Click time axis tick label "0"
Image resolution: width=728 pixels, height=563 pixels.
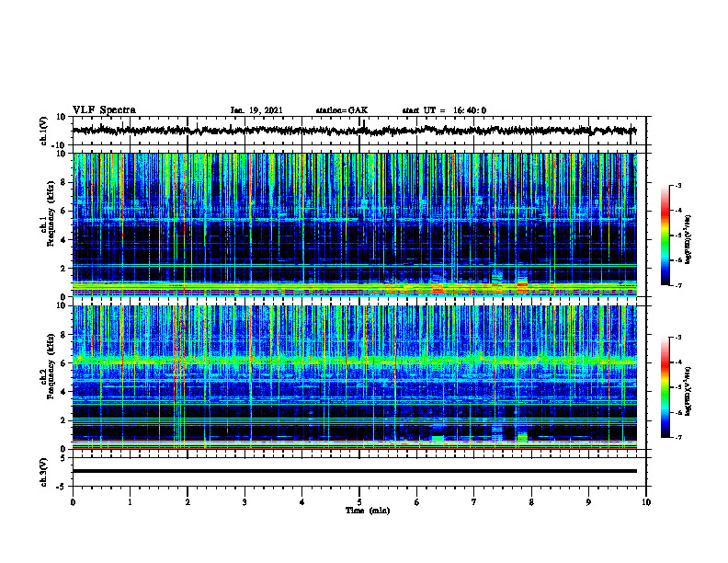73,502
